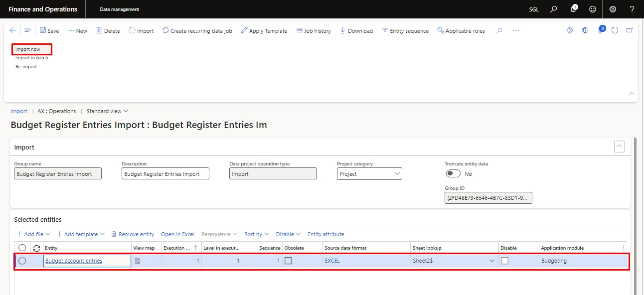Click Finance and Operations home title

point(43,9)
